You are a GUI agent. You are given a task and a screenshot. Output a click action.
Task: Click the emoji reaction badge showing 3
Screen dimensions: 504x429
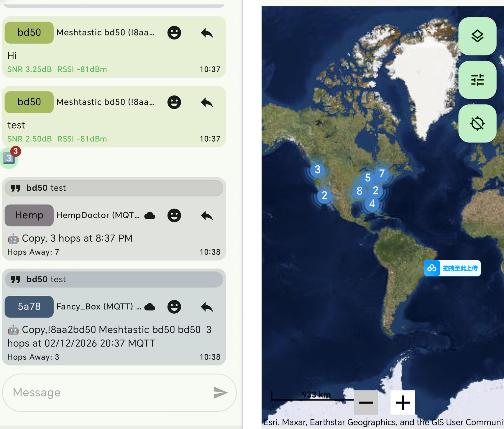[x=10, y=158]
